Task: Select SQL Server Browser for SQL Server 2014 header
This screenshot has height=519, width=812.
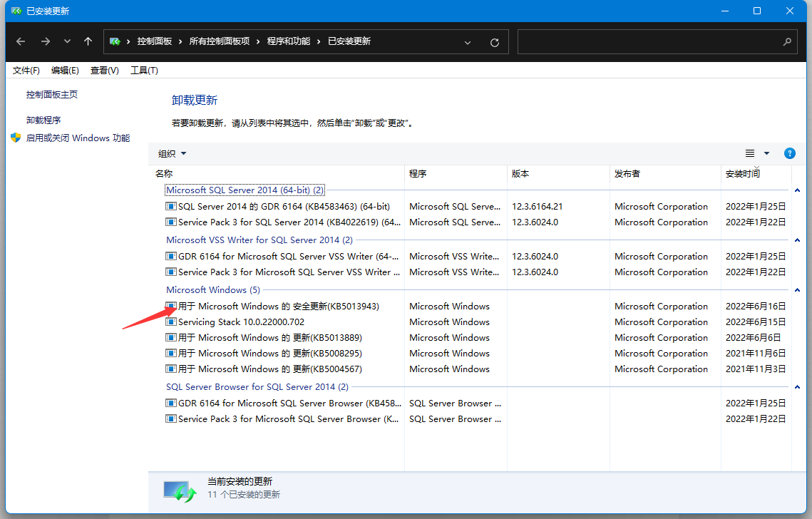Action: coord(257,387)
